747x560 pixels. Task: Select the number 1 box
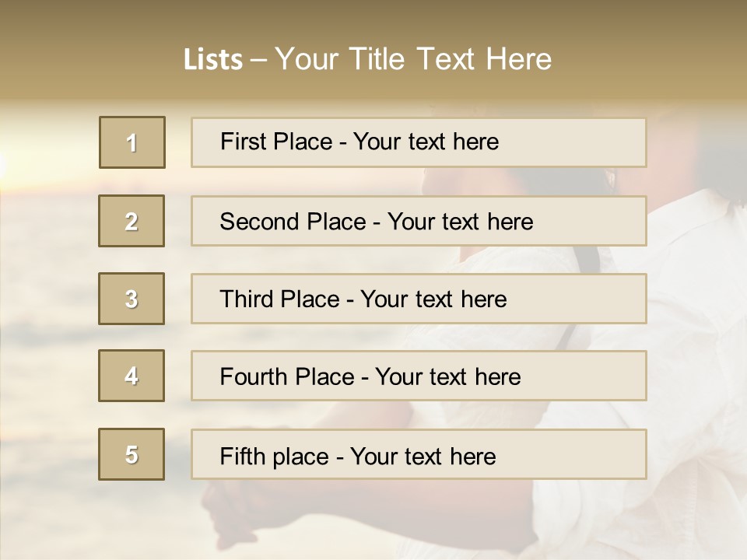pos(132,142)
